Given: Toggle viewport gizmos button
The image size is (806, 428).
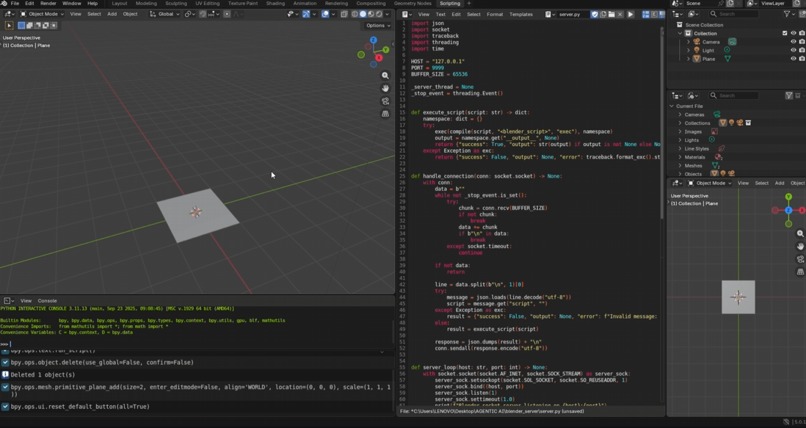Looking at the screenshot, I should 306,14.
